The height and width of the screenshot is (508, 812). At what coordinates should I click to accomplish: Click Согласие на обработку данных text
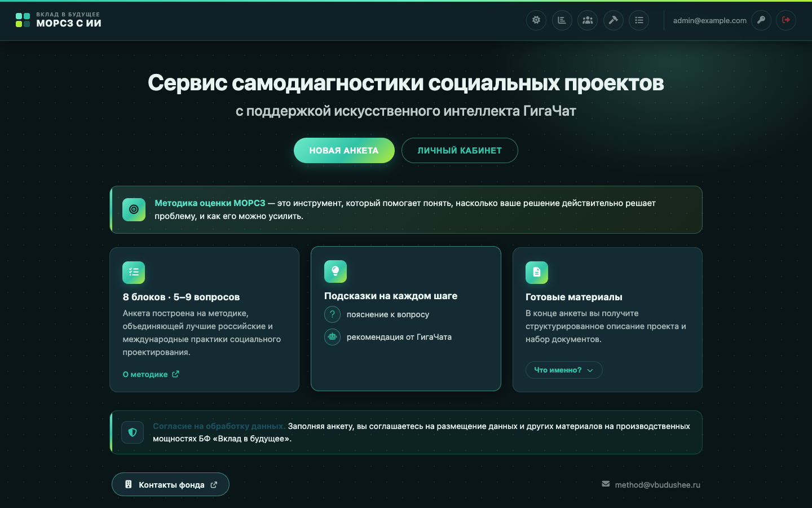(x=219, y=426)
